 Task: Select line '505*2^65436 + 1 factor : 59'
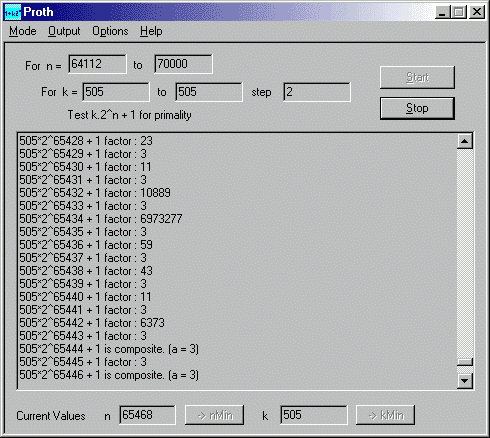[86, 245]
